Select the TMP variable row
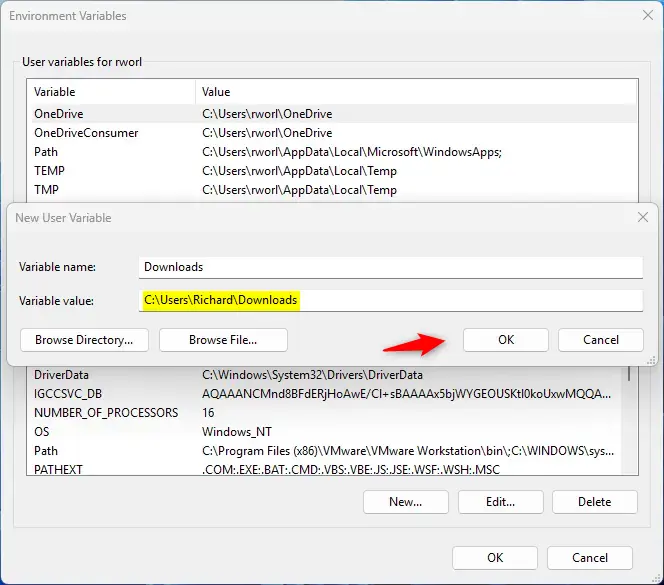Image resolution: width=664 pixels, height=585 pixels. click(x=334, y=190)
